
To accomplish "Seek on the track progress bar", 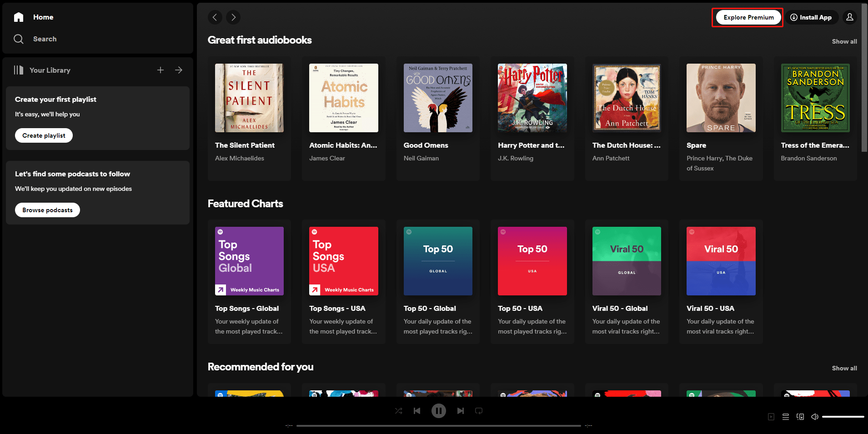I will [439, 426].
